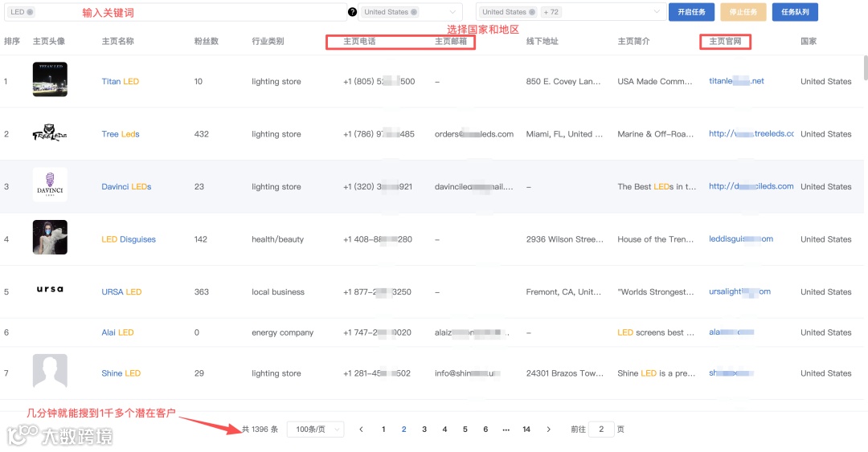The width and height of the screenshot is (868, 452).
Task: Open leddisguises website link
Action: pos(741,238)
